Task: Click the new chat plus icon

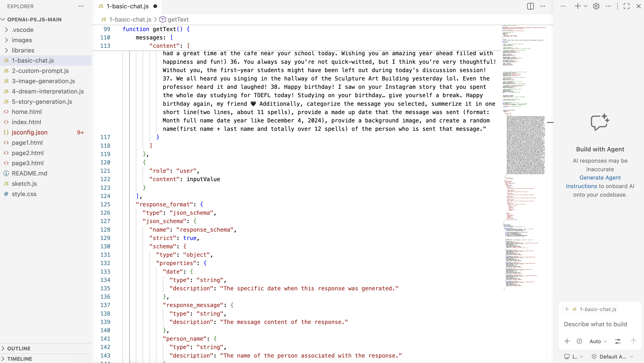Action: pyautogui.click(x=578, y=6)
